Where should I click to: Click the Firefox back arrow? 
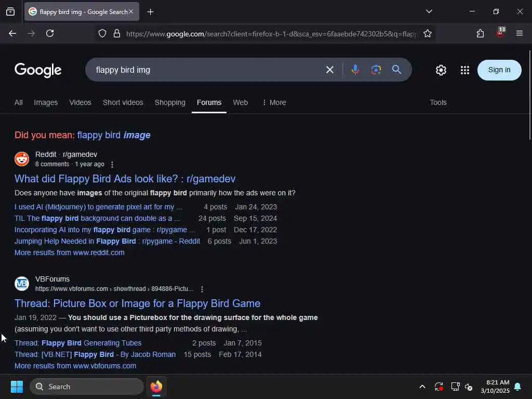point(12,33)
